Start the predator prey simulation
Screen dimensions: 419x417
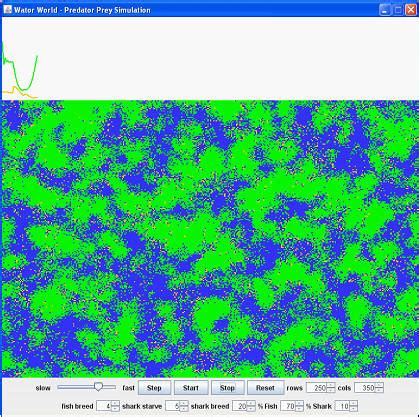pos(191,388)
